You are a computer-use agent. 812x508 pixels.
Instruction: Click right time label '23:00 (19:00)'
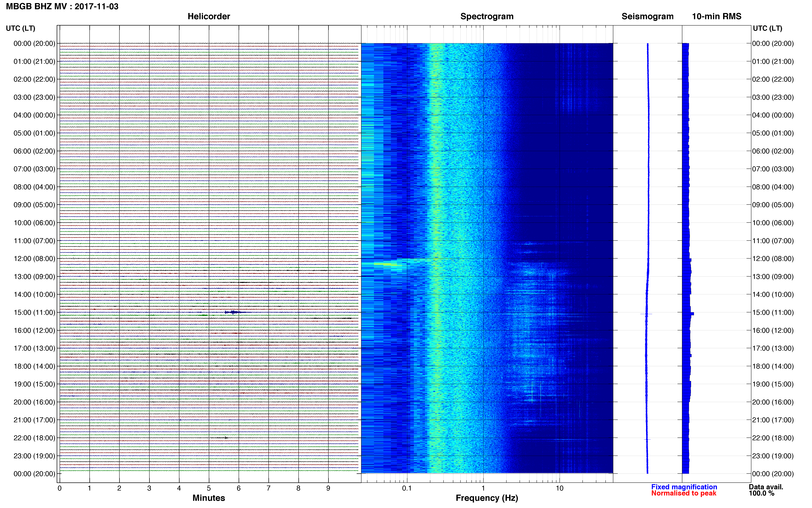pos(773,456)
